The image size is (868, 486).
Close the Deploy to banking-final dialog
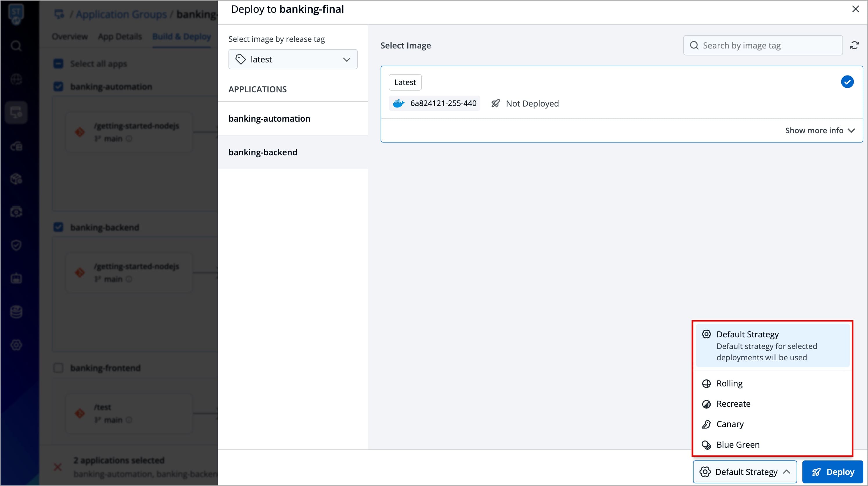pyautogui.click(x=855, y=9)
